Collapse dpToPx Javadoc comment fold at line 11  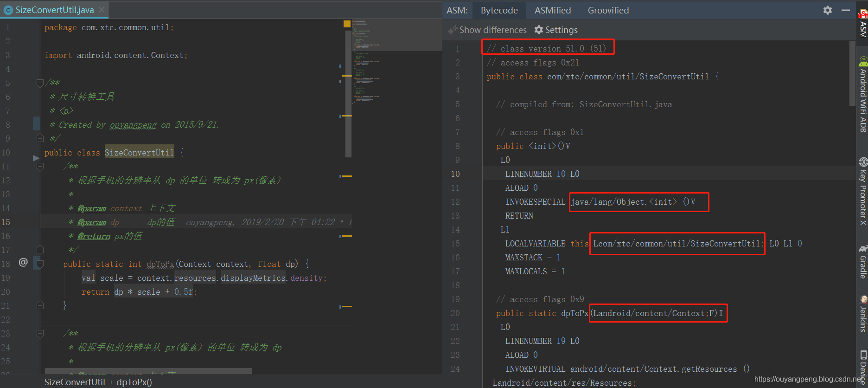point(40,167)
